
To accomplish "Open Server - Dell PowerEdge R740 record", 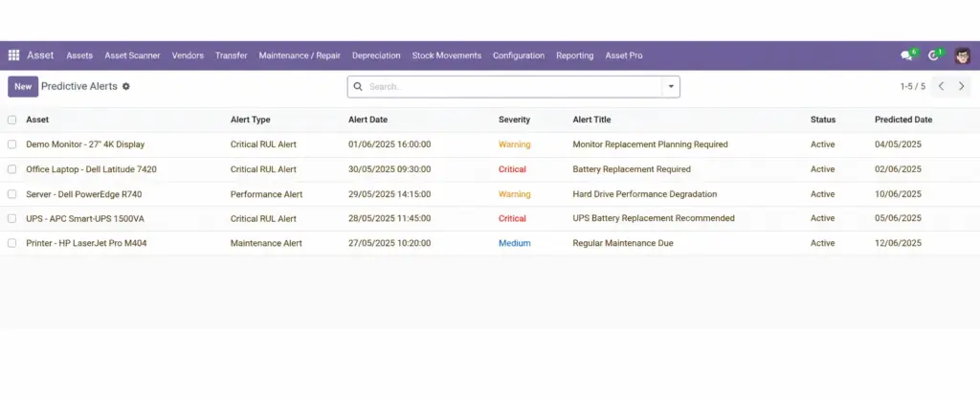I will tap(84, 194).
